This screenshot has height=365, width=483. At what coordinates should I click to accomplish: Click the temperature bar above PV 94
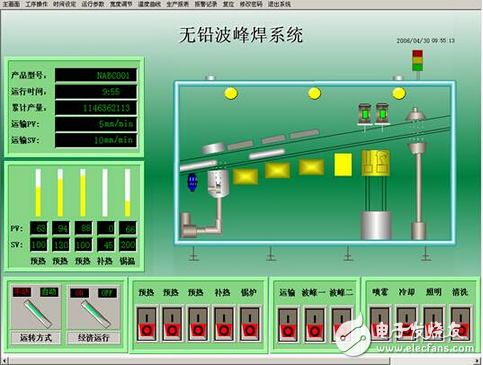[60, 192]
